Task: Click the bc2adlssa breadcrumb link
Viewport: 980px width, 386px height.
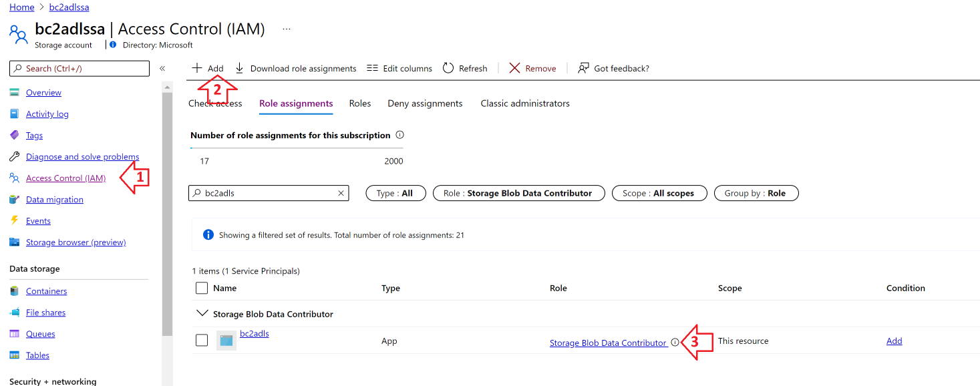Action: pos(69,7)
